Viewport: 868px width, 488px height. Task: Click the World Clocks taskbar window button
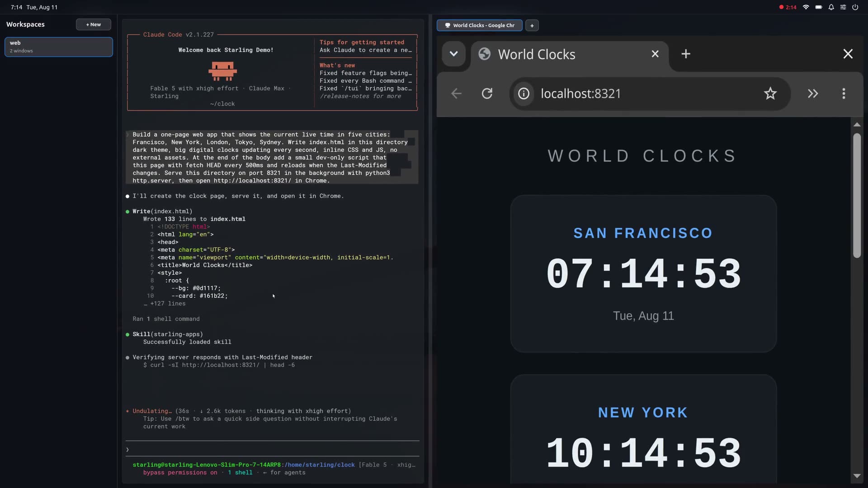tap(479, 25)
